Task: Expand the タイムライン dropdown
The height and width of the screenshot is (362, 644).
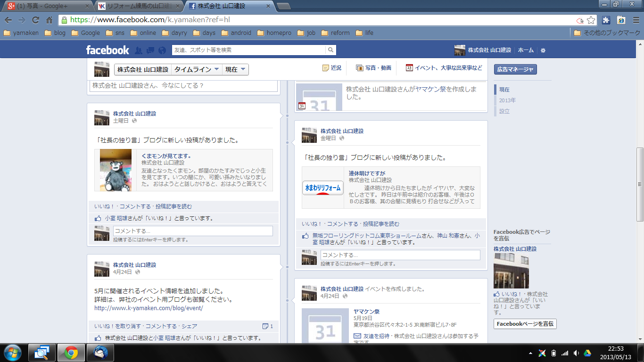Action: (x=197, y=69)
